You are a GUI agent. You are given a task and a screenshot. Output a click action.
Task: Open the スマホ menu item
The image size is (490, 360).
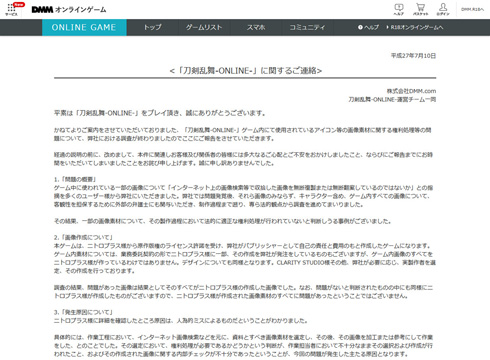[x=256, y=27]
